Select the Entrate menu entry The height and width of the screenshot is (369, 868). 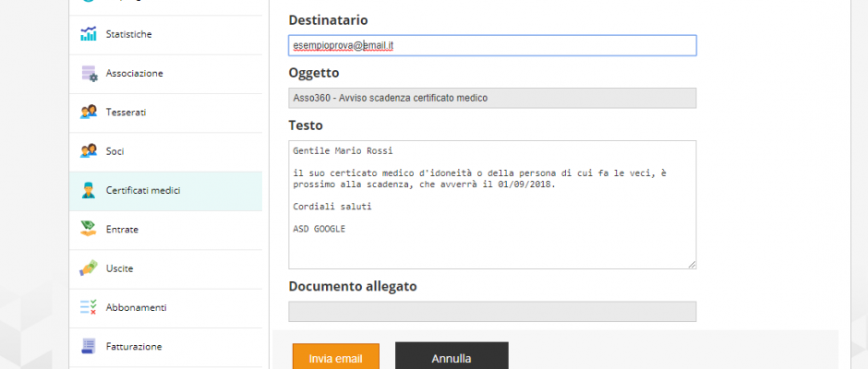click(165, 230)
